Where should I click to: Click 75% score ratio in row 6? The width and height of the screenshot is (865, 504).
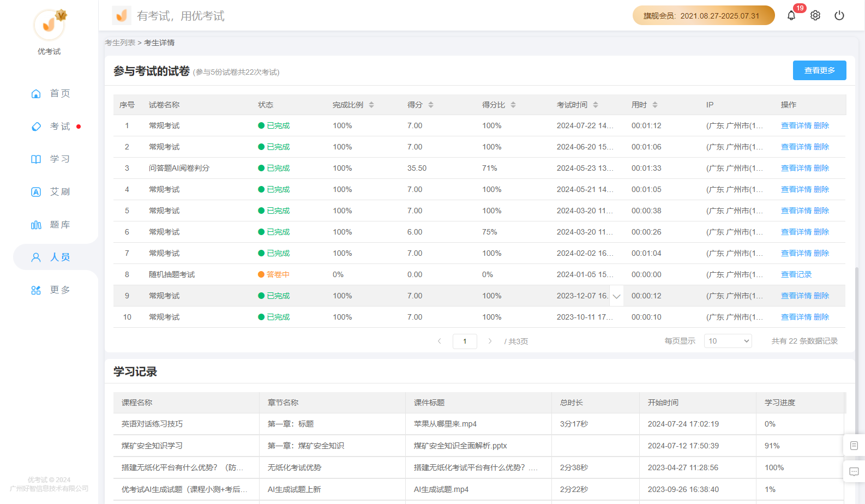pos(490,232)
